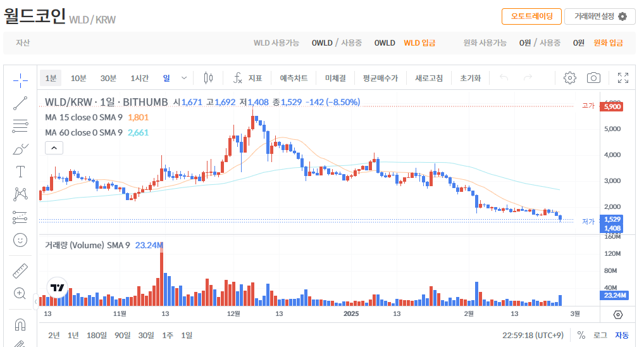Screen dimensions: 644x347
Task: Open 거래화면 설정 trading screen settings
Action: (x=600, y=16)
